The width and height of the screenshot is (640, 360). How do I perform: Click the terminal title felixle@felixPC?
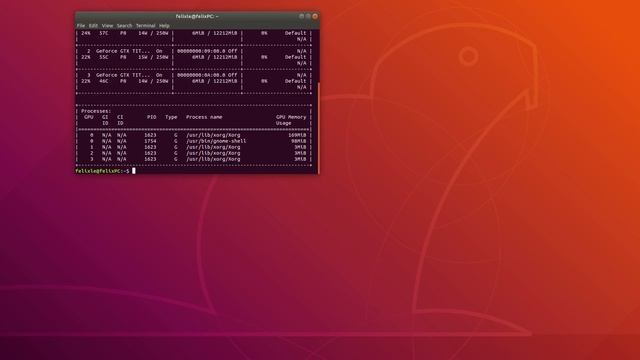pyautogui.click(x=197, y=16)
